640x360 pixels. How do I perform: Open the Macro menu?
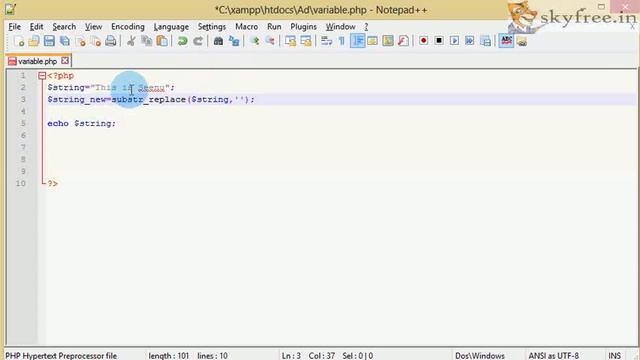247,27
